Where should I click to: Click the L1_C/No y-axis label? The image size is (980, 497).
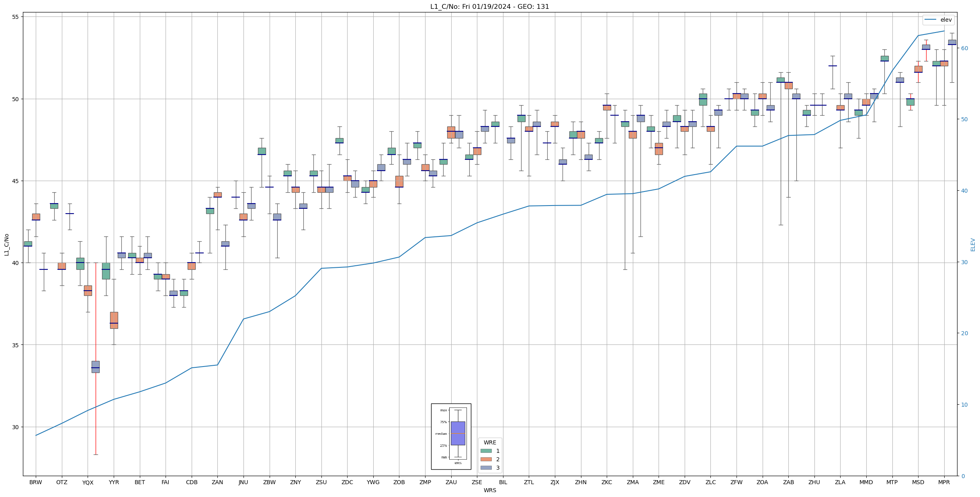(x=6, y=244)
